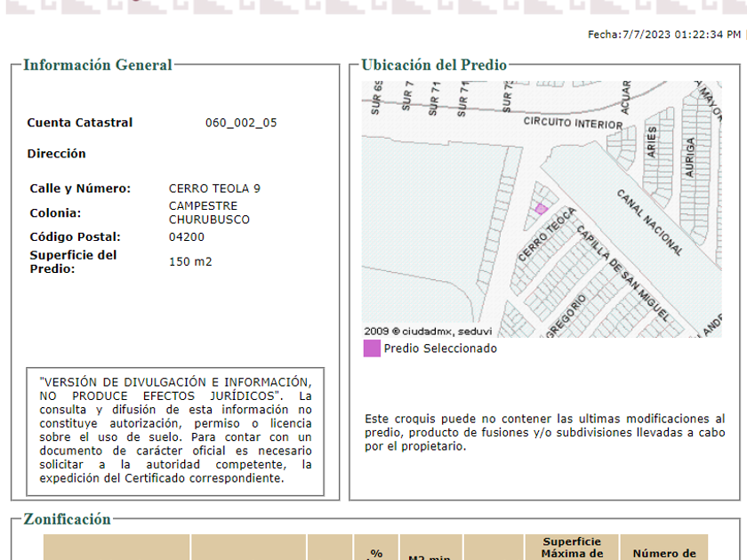The height and width of the screenshot is (560, 747).
Task: Click the Ubicación del Predio section heading
Action: click(x=434, y=65)
